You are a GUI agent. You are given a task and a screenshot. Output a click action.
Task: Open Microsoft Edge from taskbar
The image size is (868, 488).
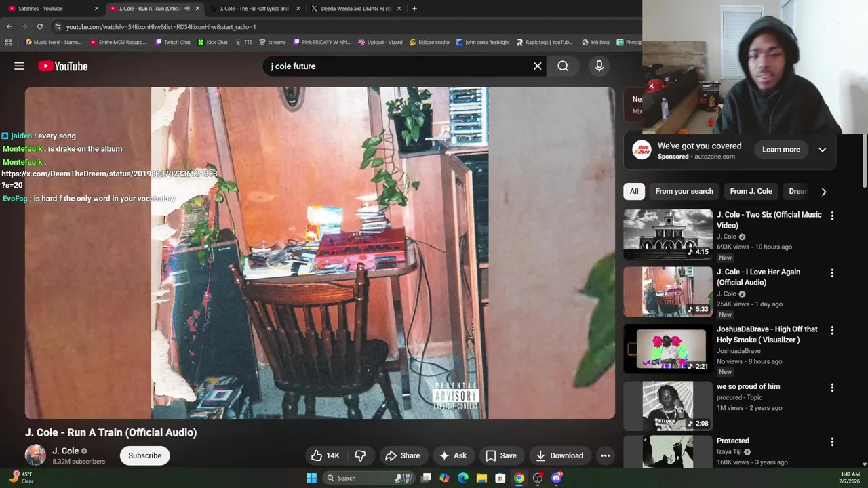[463, 478]
